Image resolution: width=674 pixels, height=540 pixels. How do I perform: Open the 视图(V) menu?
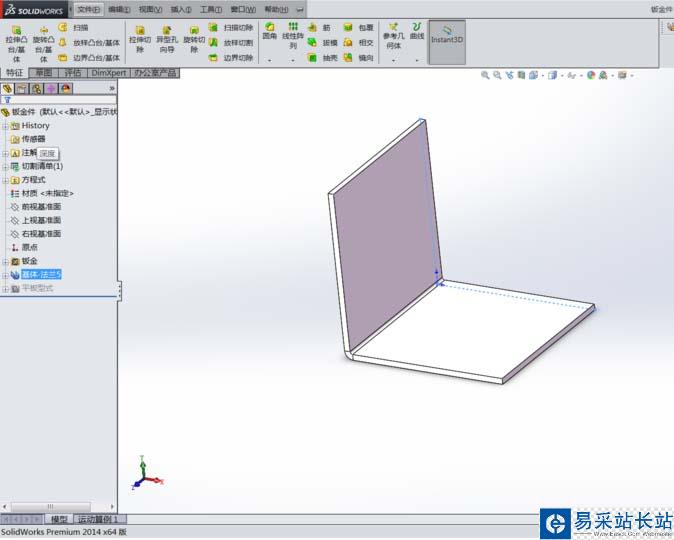click(x=150, y=9)
